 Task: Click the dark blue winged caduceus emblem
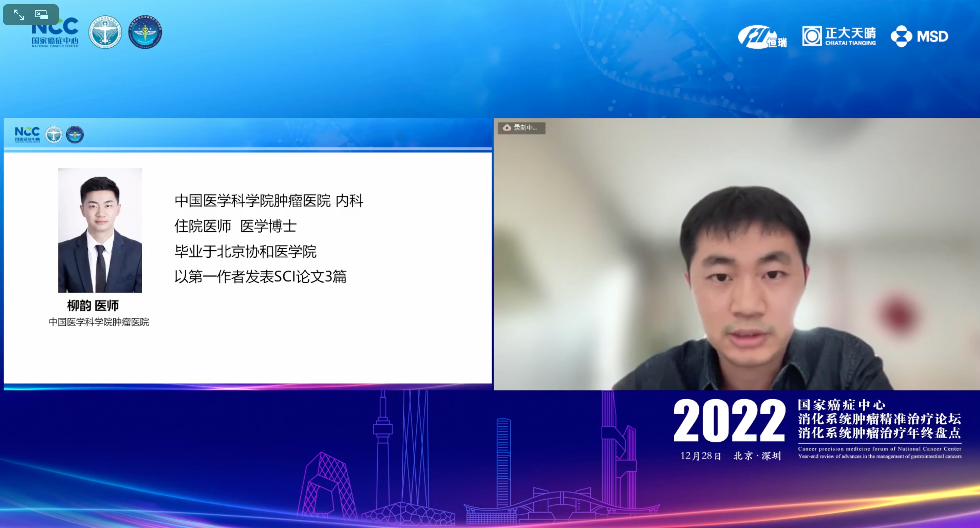145,32
